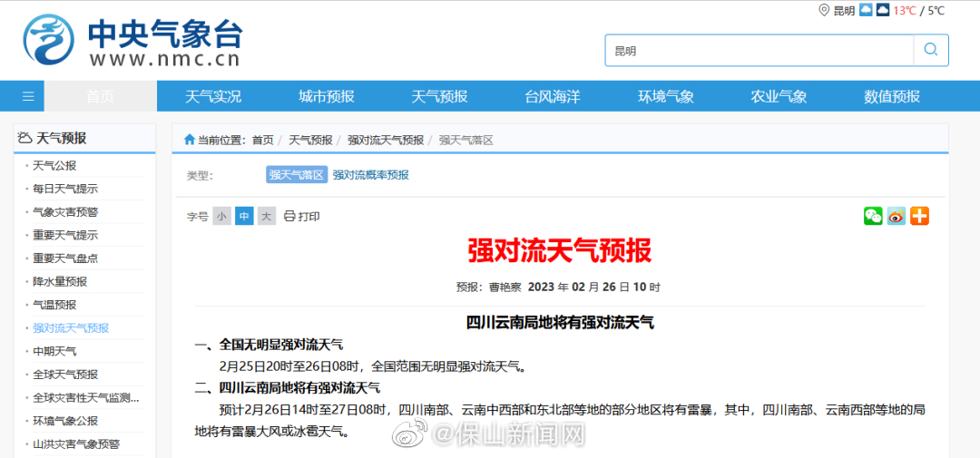Click the location pin icon beside 昆明

(x=824, y=10)
